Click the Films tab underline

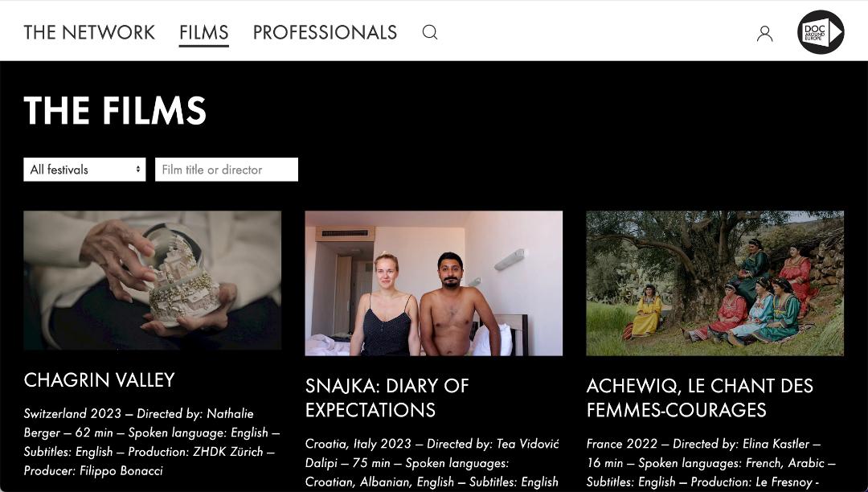pos(203,45)
